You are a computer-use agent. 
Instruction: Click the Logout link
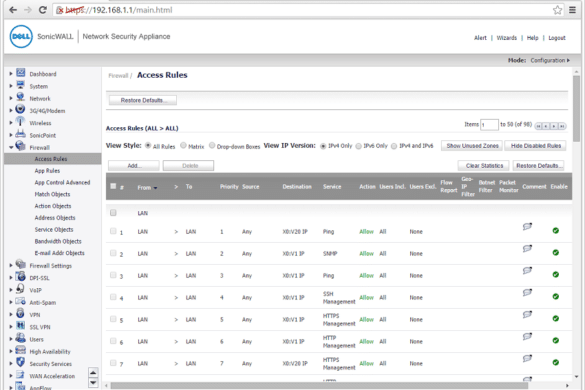tap(557, 38)
